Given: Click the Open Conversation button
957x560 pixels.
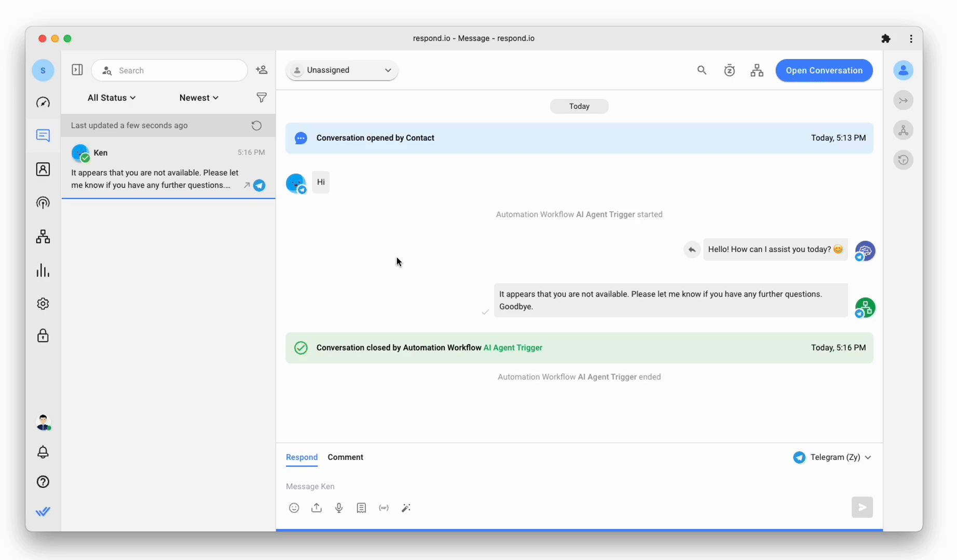Looking at the screenshot, I should [x=824, y=70].
